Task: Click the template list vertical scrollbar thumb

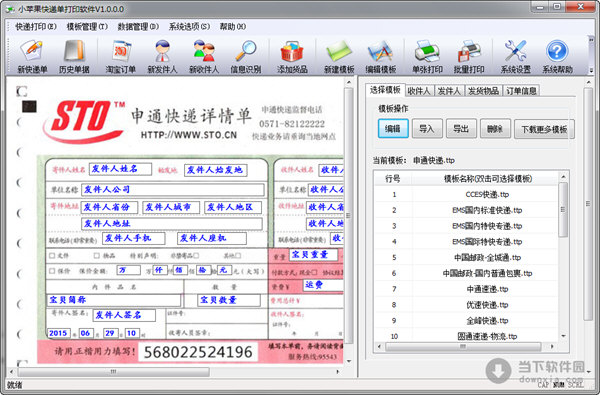Action: point(563,210)
